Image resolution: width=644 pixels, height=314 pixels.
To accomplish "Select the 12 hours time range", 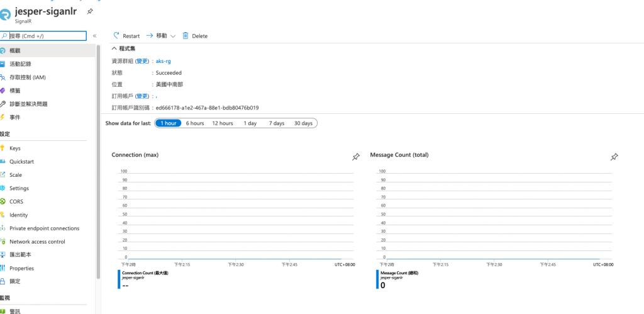I will point(223,123).
